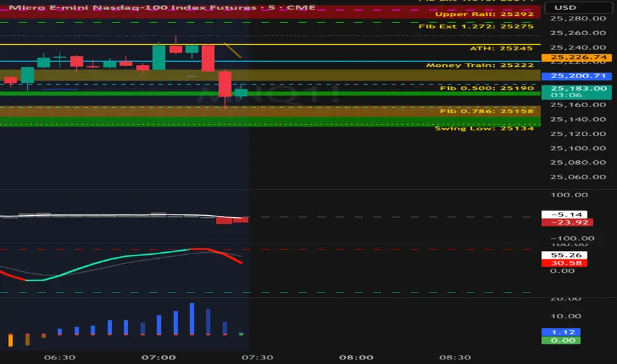
Task: Select the tallest blue volume bar
Action: 192,319
